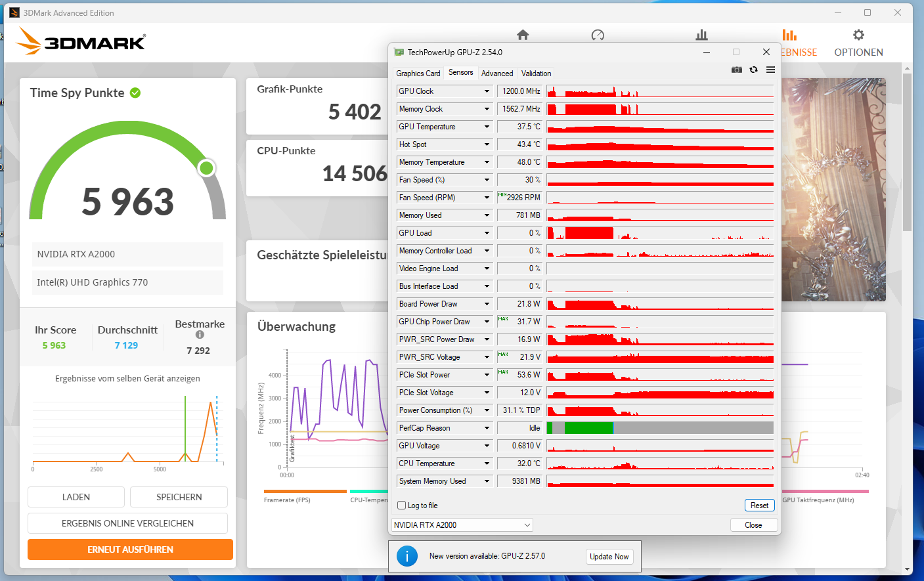The width and height of the screenshot is (924, 581).
Task: Expand the PerfCap Reason sensor dropdown
Action: (487, 428)
